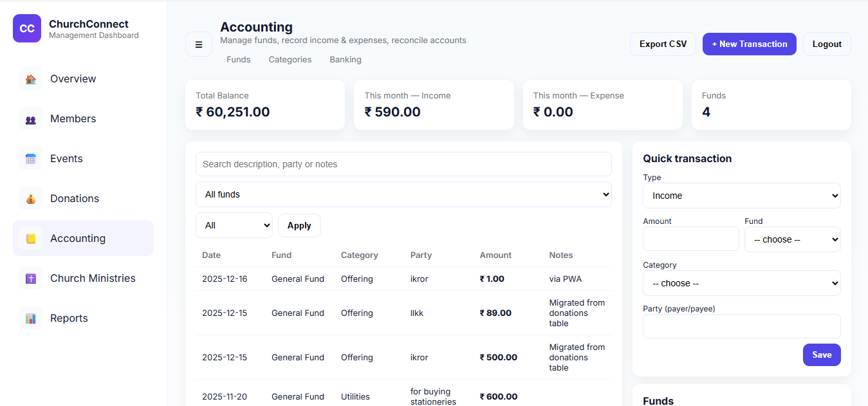The width and height of the screenshot is (868, 406).
Task: Click the Accounting ledger icon
Action: (31, 239)
